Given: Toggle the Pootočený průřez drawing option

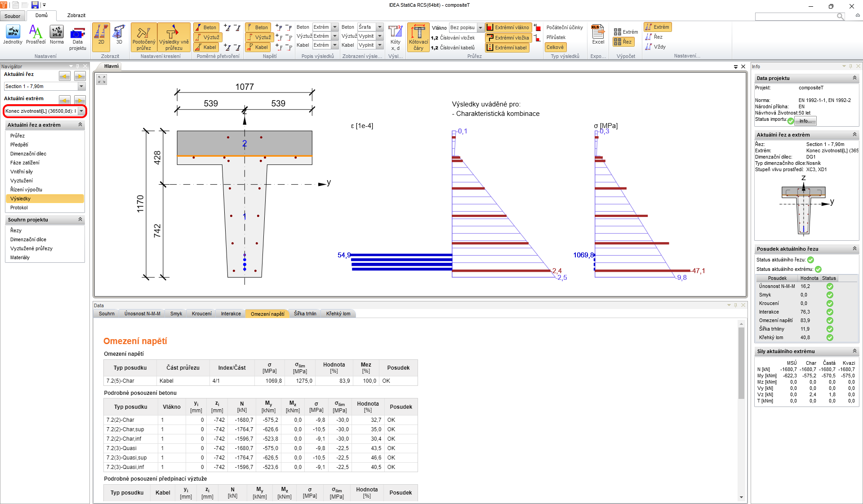Looking at the screenshot, I should click(144, 38).
